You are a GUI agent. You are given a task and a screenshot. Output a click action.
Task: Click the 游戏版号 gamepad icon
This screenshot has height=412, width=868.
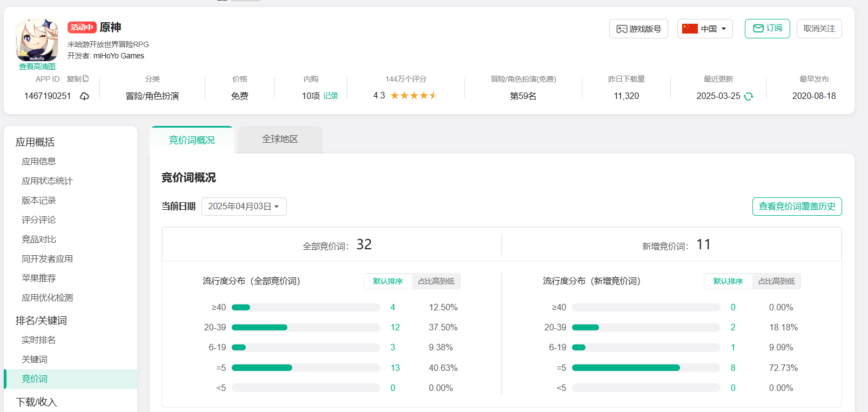622,29
